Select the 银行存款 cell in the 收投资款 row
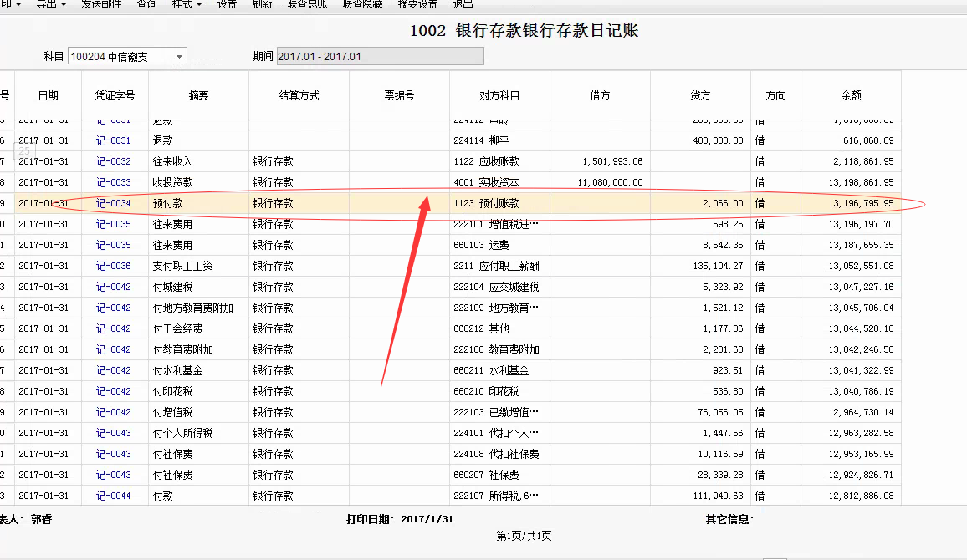967x560 pixels. 299,182
